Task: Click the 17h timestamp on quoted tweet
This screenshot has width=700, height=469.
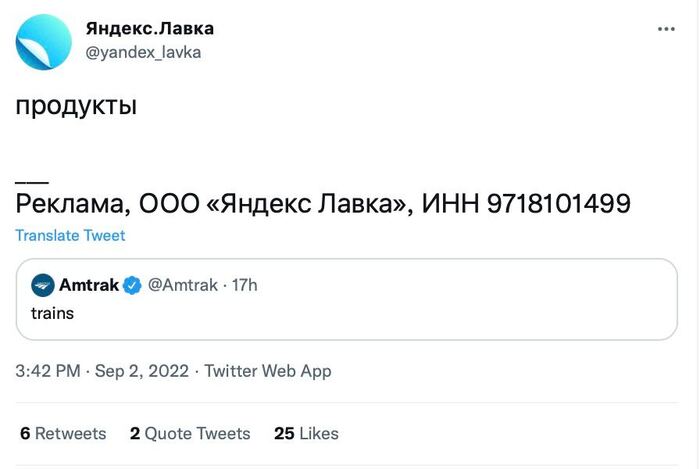Action: tap(245, 285)
